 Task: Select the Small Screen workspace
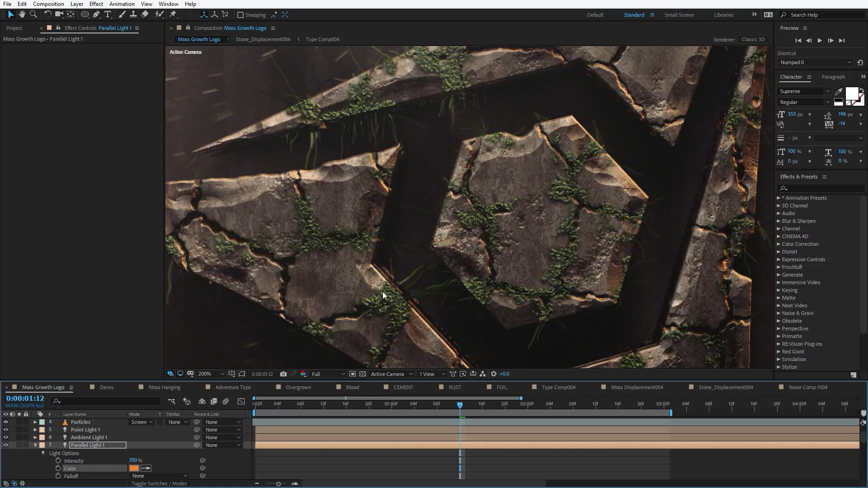pos(679,15)
